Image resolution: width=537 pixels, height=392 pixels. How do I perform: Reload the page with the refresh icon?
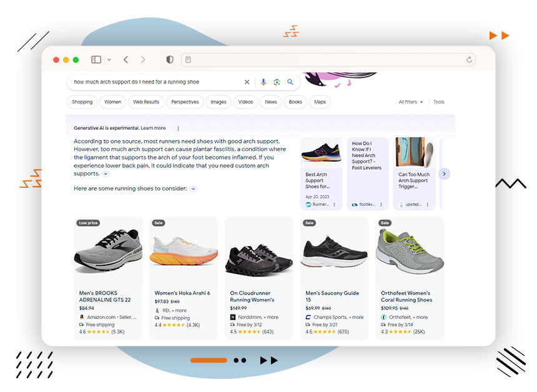pos(470,59)
